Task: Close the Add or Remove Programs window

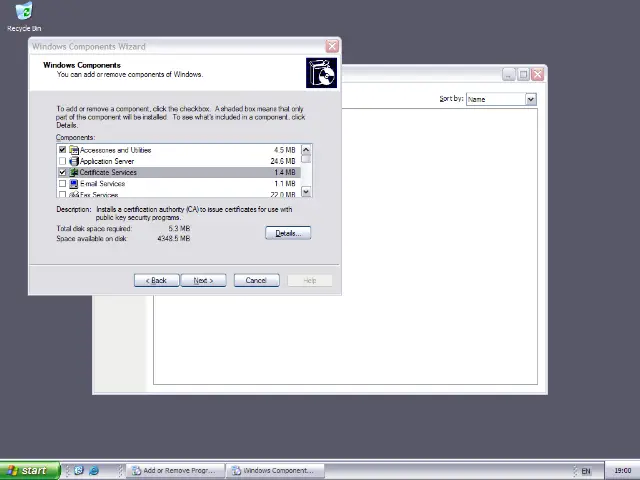Action: tap(538, 74)
